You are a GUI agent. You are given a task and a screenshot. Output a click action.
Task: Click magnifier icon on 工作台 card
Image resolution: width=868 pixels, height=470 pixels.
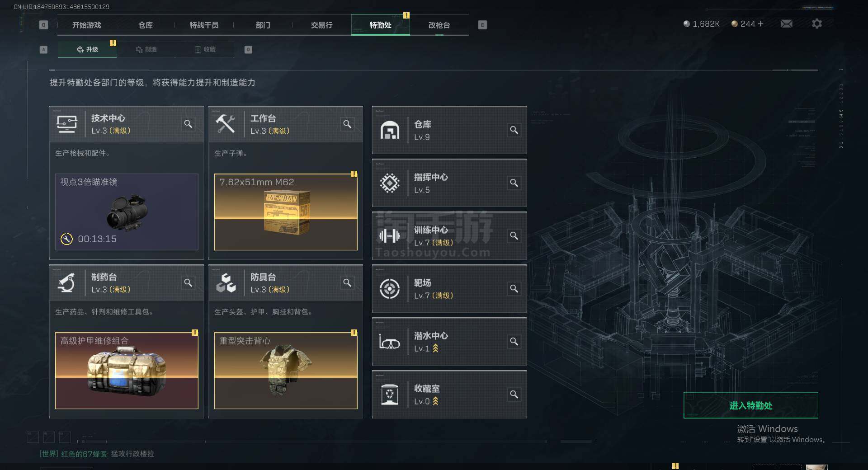pyautogui.click(x=347, y=124)
